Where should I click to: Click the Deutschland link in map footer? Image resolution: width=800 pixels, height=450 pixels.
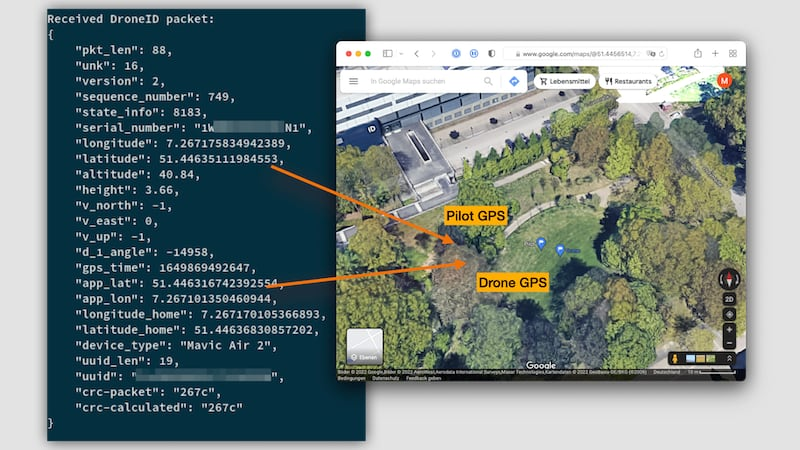(x=666, y=372)
